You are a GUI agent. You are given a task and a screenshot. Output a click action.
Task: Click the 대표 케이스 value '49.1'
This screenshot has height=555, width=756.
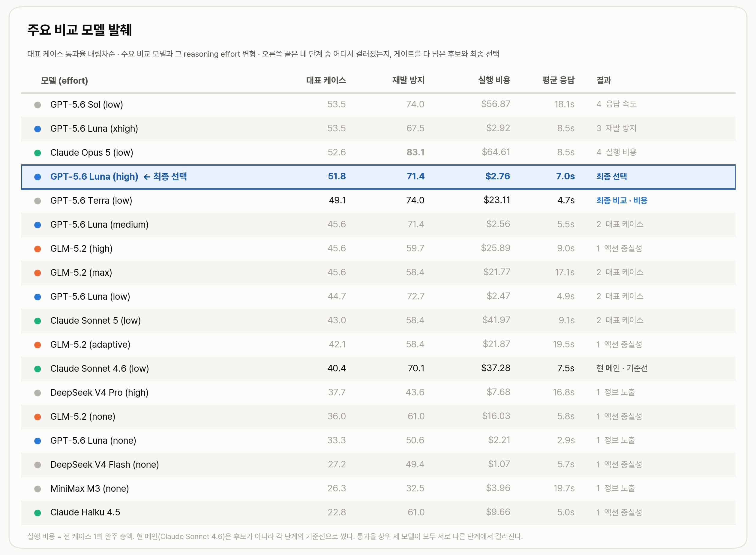click(x=337, y=201)
